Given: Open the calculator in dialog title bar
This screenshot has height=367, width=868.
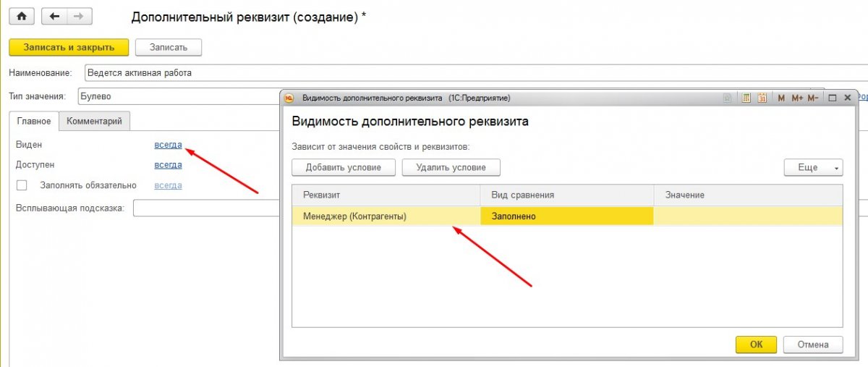Looking at the screenshot, I should click(746, 98).
